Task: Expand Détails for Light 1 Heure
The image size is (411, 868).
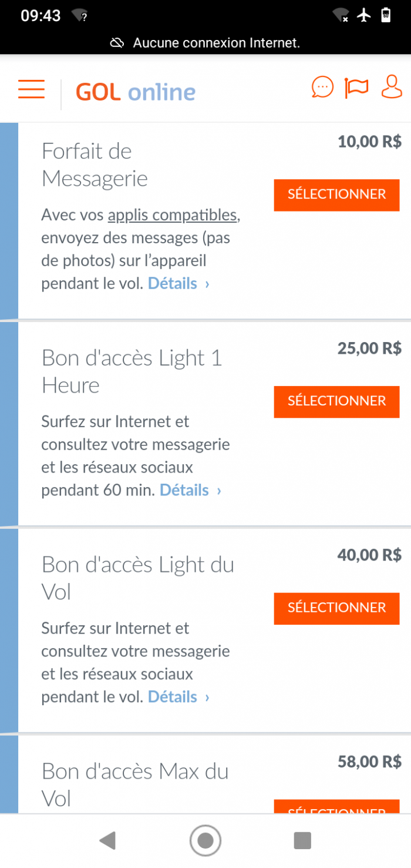Action: tap(190, 491)
